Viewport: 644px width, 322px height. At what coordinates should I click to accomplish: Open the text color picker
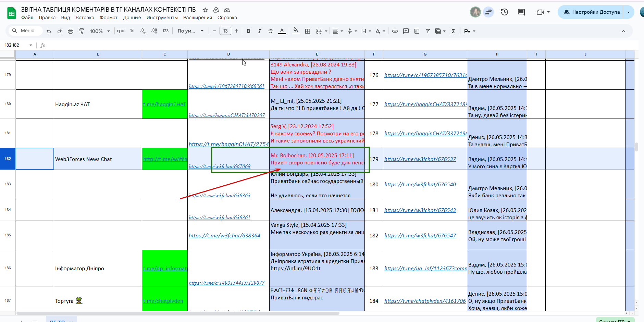(x=282, y=31)
